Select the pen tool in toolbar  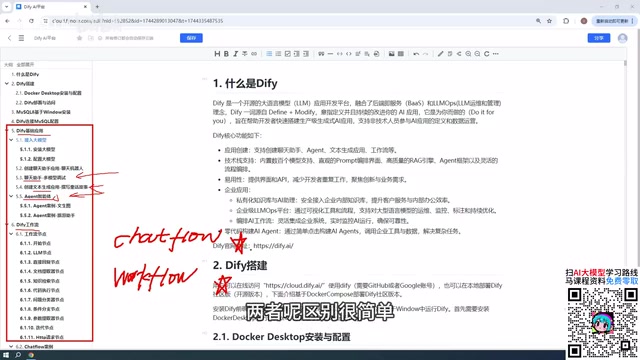440,54
